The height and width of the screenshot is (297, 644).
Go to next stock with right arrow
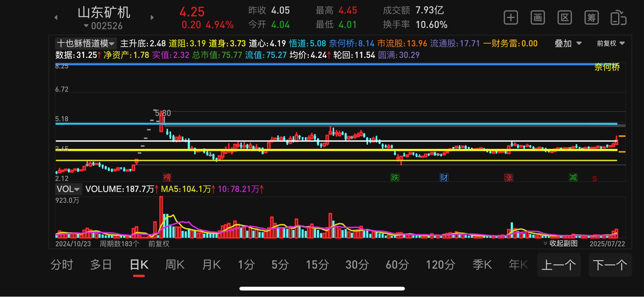click(152, 17)
